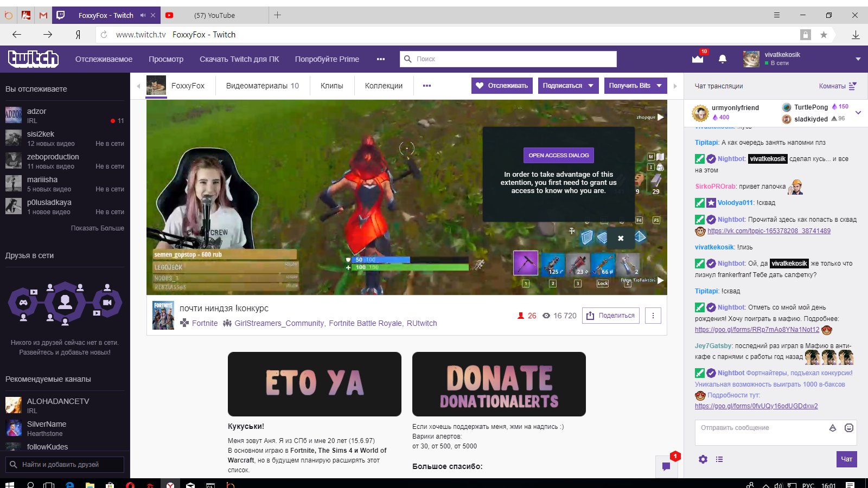Open Prime loot crown icon
Screen dimensions: 868x488
click(698, 59)
